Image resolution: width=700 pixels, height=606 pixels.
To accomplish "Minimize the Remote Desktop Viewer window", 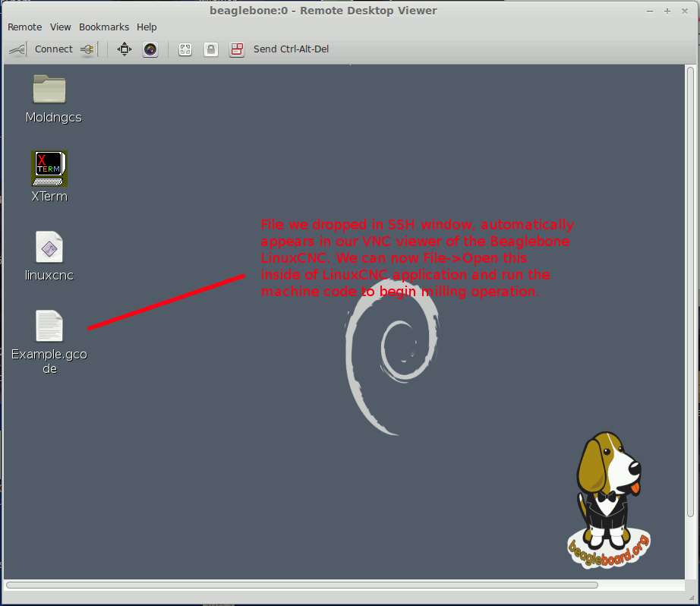I will point(650,11).
